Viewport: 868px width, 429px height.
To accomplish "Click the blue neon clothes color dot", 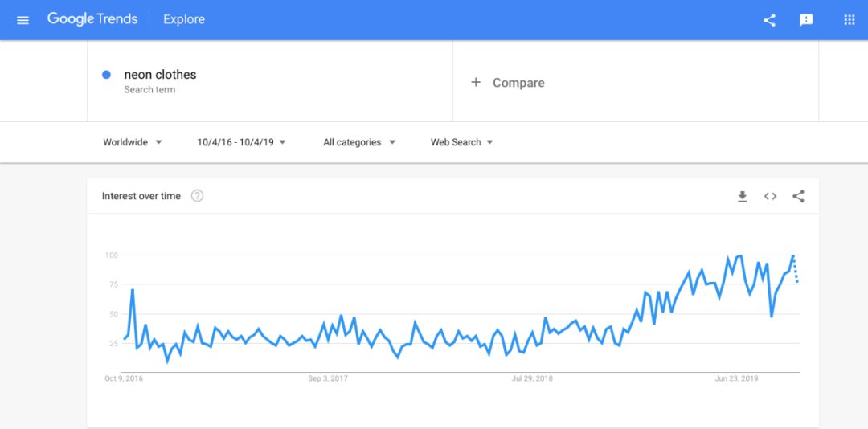I will pos(106,75).
